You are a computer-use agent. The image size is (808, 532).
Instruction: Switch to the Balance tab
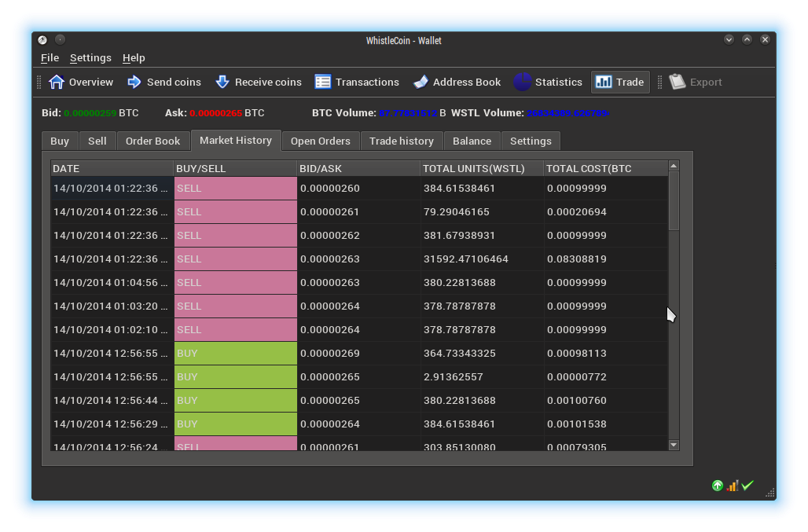(472, 141)
